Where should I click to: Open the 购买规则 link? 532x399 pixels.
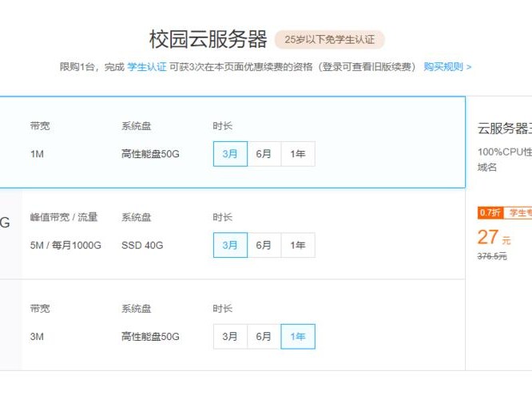447,67
